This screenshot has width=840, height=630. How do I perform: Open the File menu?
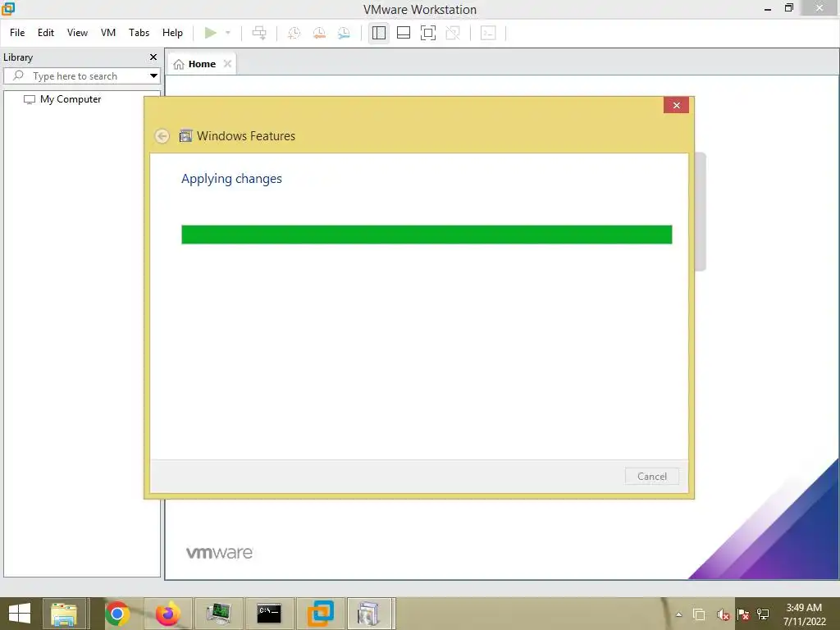[17, 33]
